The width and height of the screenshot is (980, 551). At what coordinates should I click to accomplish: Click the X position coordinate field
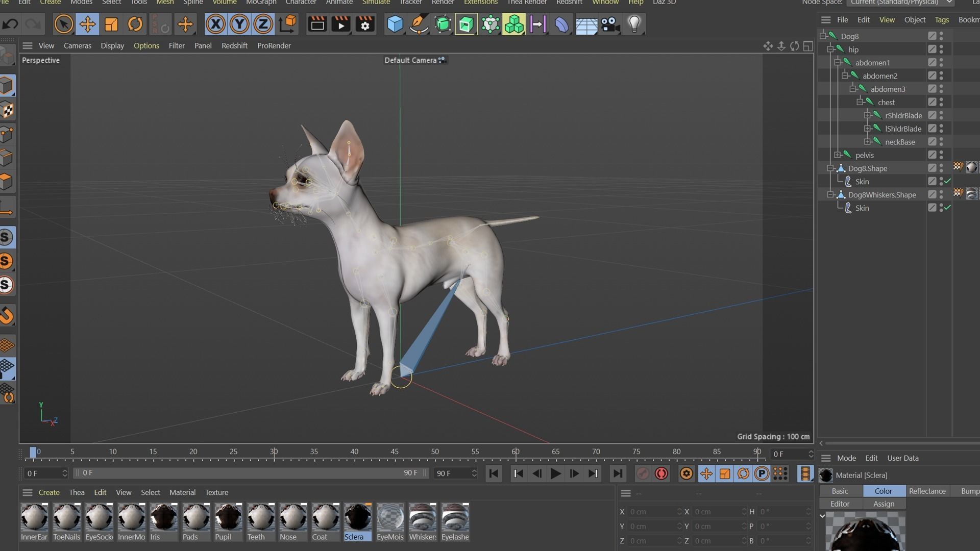point(655,512)
